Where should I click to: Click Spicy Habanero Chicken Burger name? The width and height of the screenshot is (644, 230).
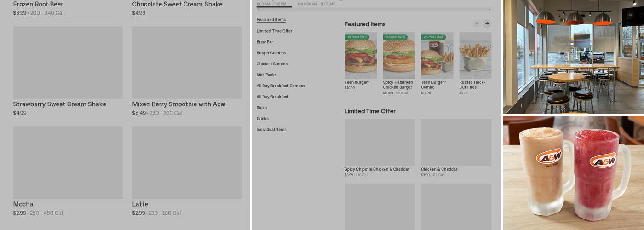(398, 85)
